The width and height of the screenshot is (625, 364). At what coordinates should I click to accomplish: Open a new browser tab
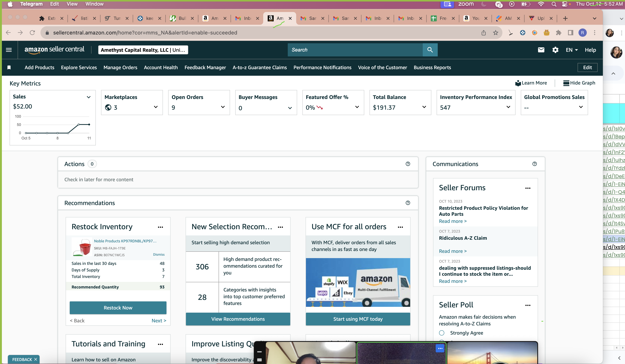click(x=565, y=18)
